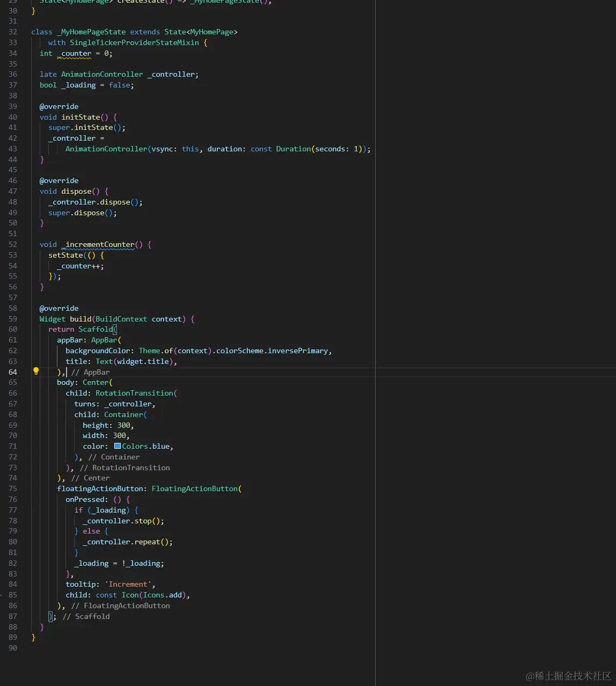
Task: Click the if (_loading) condition
Action: pos(102,510)
